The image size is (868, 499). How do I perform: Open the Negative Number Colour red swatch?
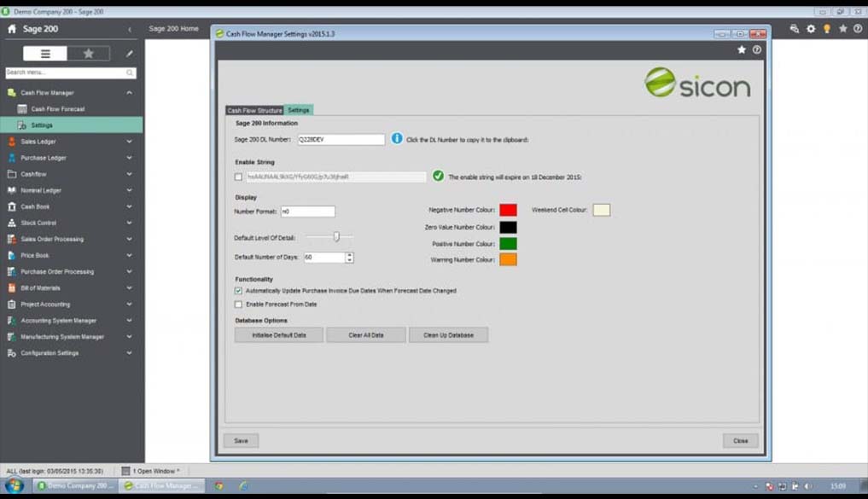[x=508, y=210]
